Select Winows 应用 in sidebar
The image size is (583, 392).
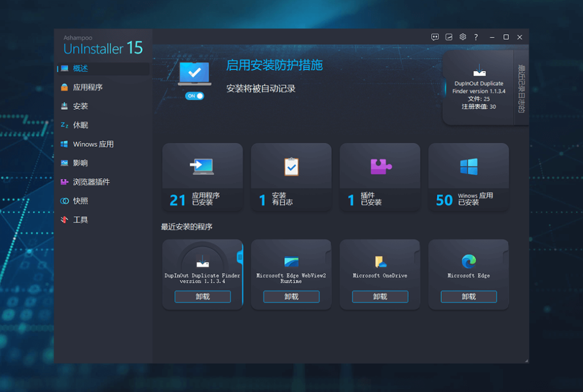pyautogui.click(x=103, y=144)
